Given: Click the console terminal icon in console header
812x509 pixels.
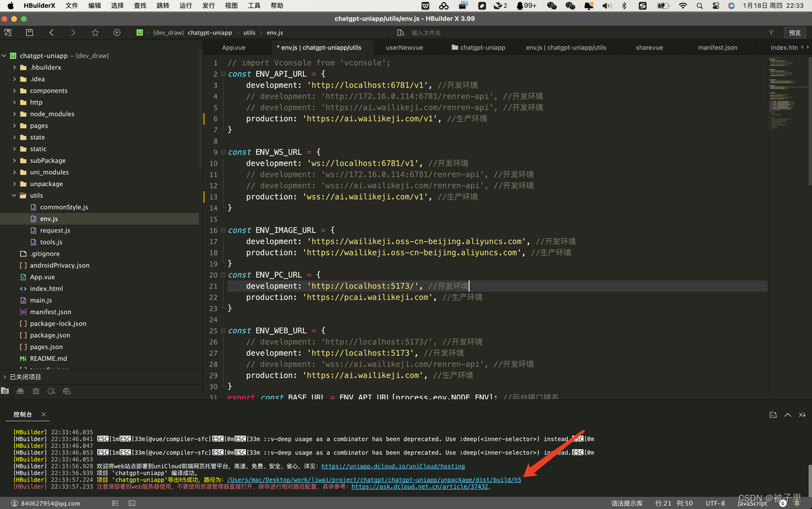Looking at the screenshot, I should (x=773, y=414).
